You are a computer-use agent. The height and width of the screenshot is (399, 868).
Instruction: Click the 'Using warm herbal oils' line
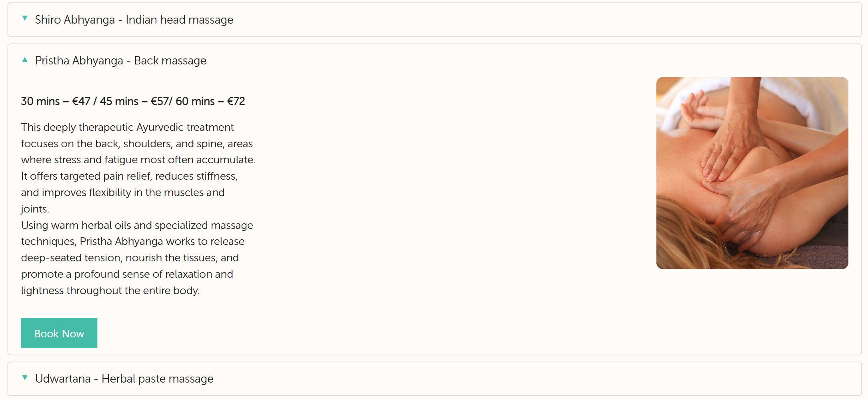137,225
